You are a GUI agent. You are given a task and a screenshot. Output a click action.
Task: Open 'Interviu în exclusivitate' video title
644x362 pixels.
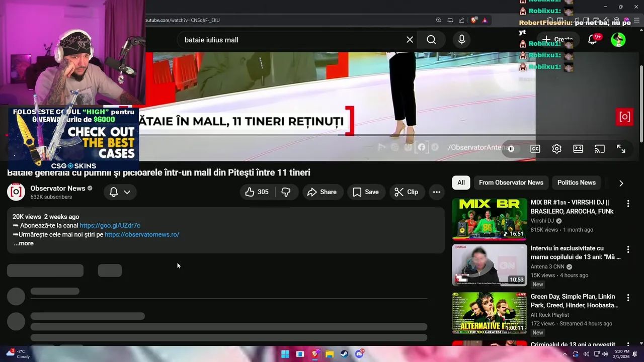[x=576, y=252]
